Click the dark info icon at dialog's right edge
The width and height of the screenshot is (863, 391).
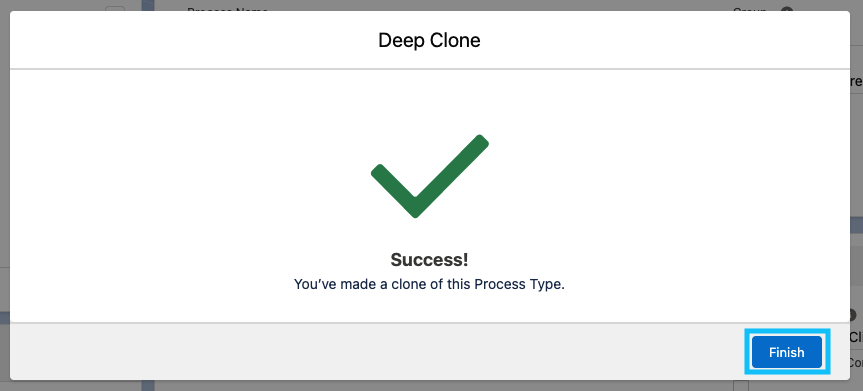point(854,315)
